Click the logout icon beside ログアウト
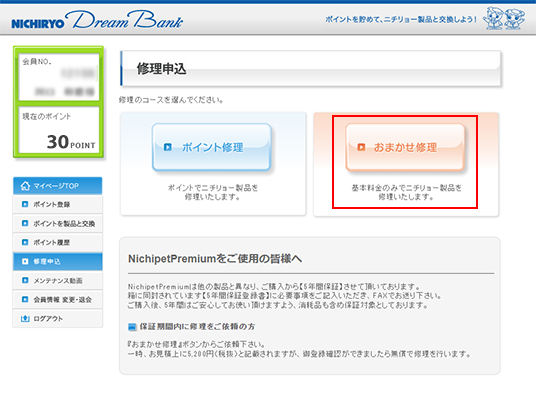536x410 pixels. 25,318
